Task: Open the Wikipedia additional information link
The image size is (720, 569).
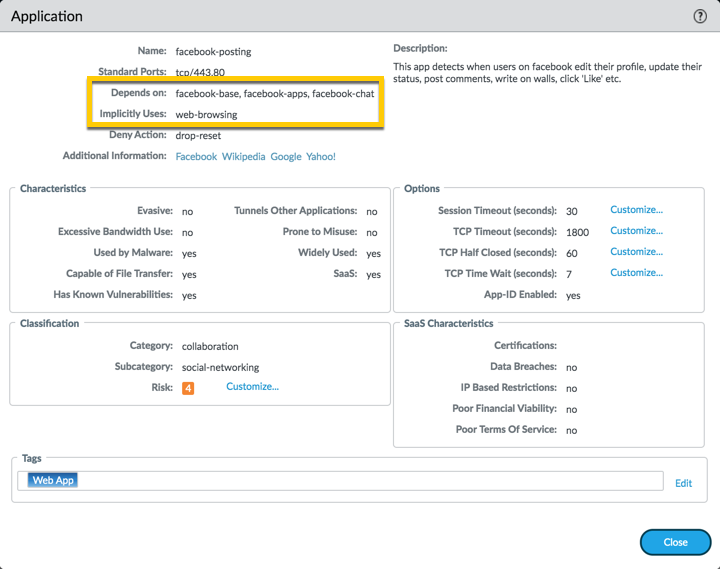Action: [243, 157]
